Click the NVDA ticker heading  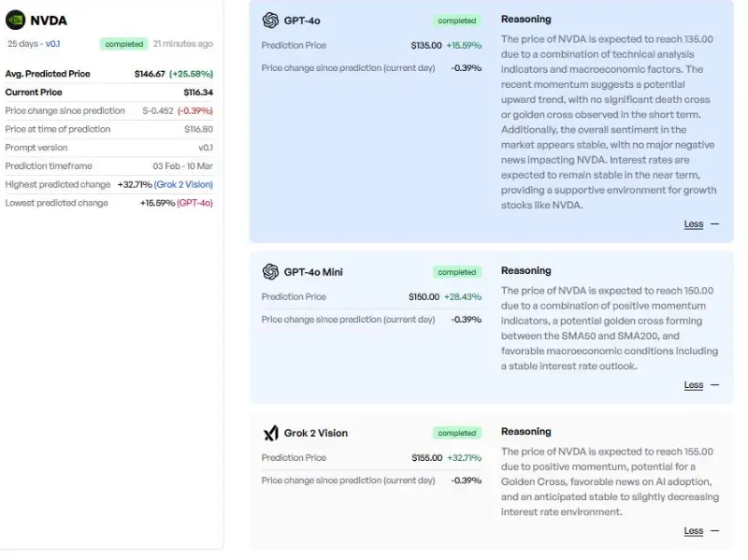(x=49, y=21)
